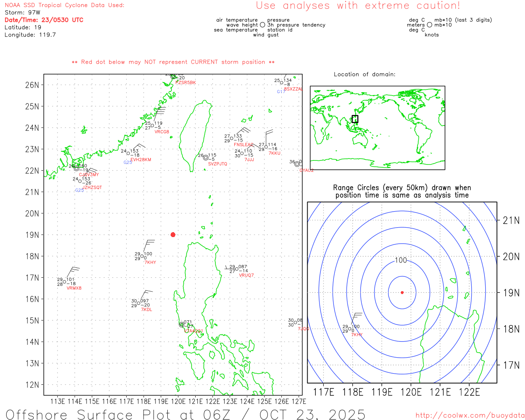
Task: Select station label EVH28KM
Action: click(141, 160)
